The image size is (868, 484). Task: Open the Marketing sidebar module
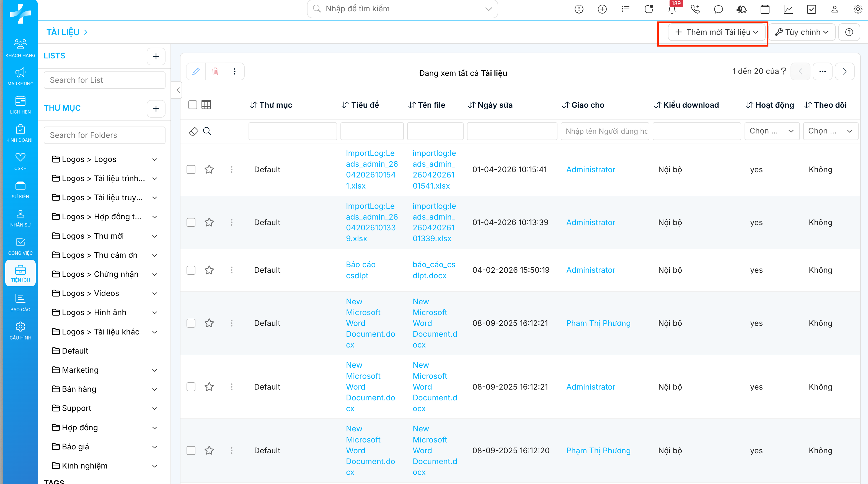click(x=20, y=76)
